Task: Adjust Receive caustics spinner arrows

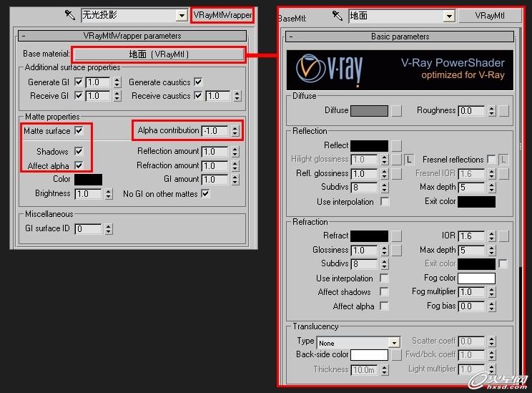Action: coord(237,96)
